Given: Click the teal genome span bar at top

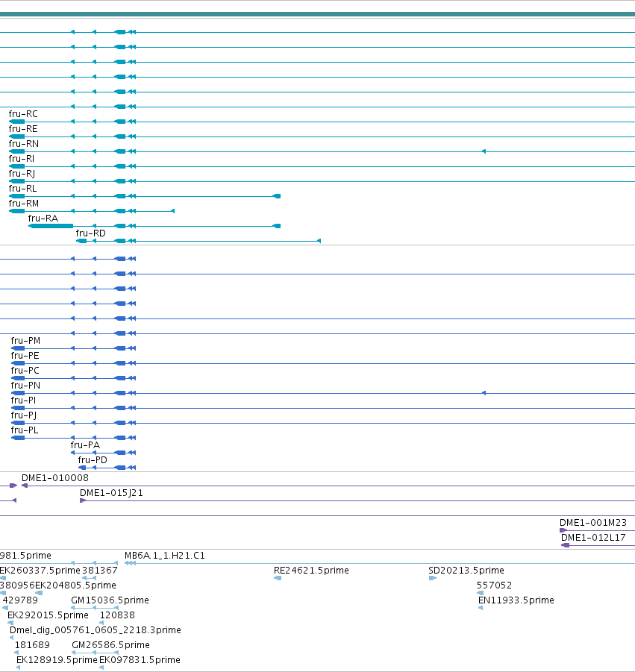Looking at the screenshot, I should click(317, 14).
